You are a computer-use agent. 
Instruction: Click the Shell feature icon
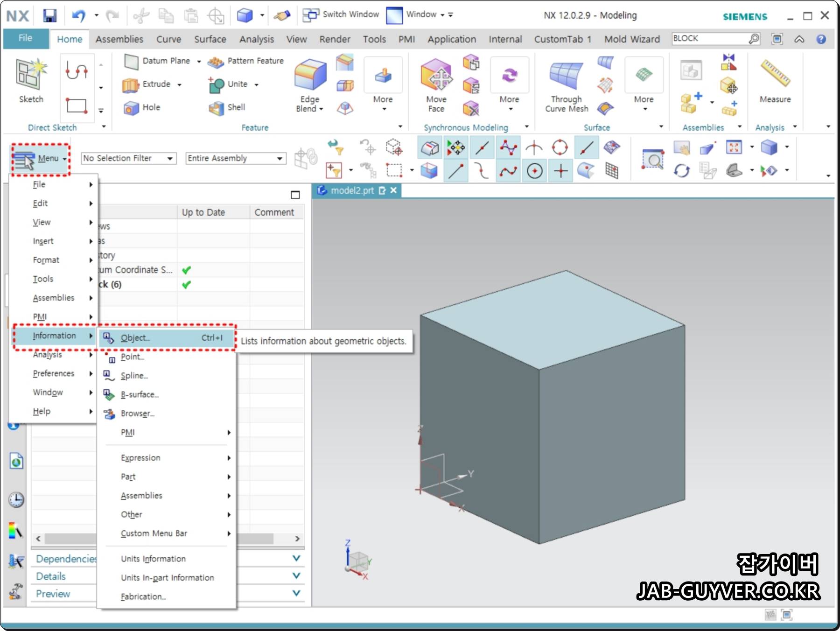(216, 108)
